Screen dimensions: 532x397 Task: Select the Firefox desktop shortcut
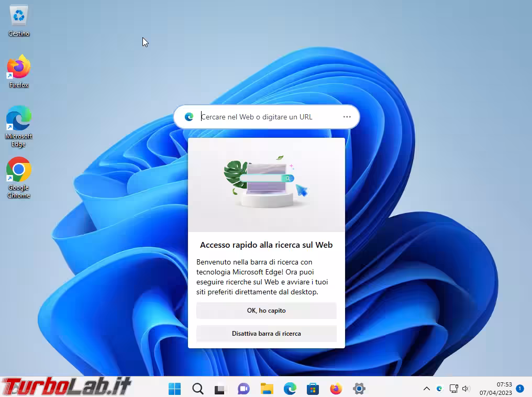[x=18, y=71]
